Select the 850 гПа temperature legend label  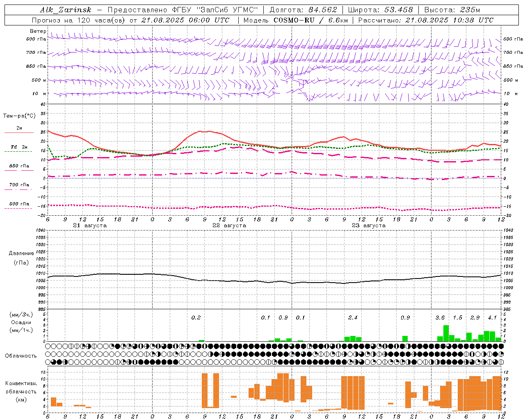pyautogui.click(x=19, y=166)
